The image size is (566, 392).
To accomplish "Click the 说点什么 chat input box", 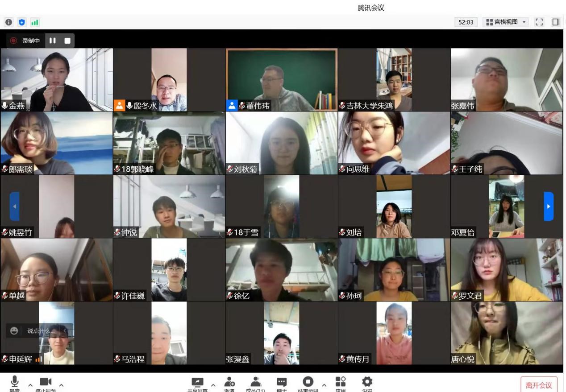I will click(x=41, y=331).
